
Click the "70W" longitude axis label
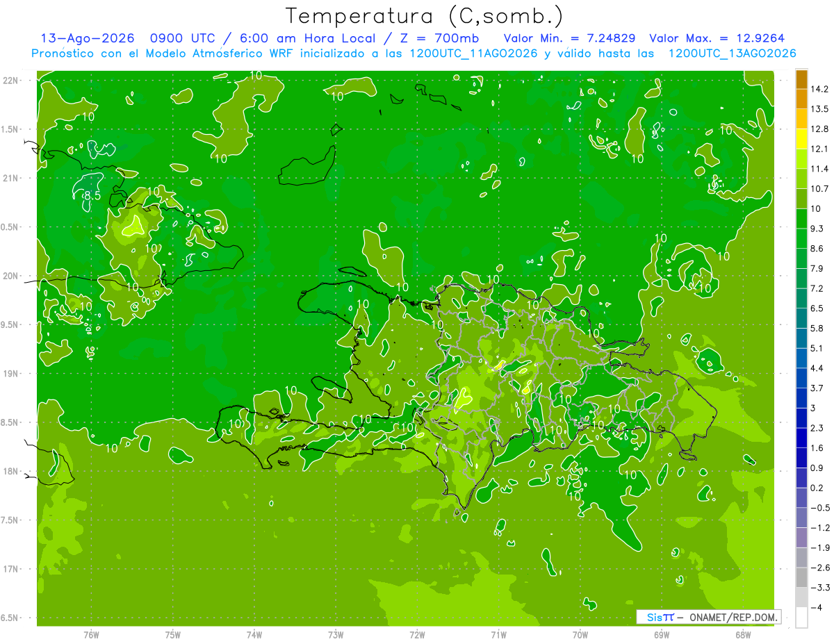(580, 634)
